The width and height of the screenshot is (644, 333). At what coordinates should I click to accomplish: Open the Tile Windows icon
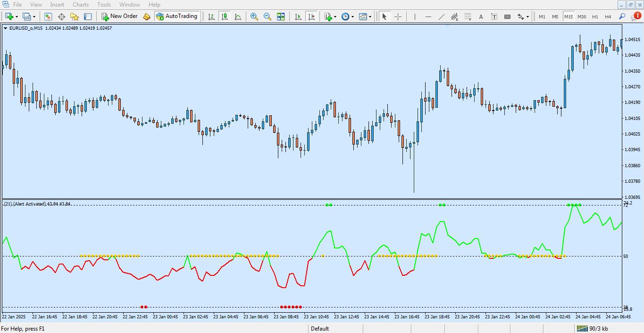281,17
